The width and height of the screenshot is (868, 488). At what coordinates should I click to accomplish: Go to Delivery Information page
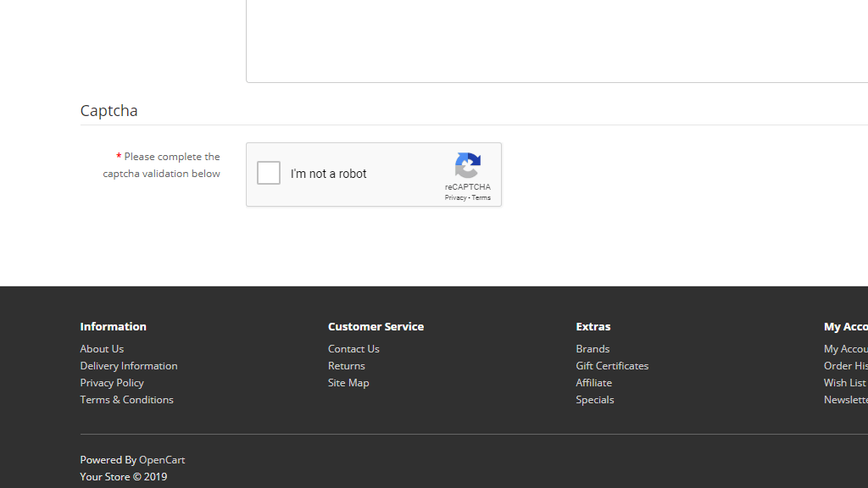[x=129, y=366]
